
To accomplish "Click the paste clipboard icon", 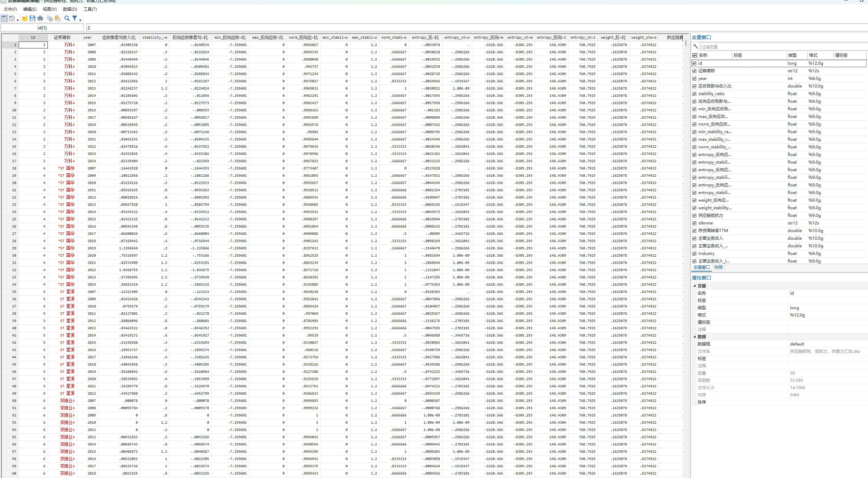I will (x=57, y=18).
